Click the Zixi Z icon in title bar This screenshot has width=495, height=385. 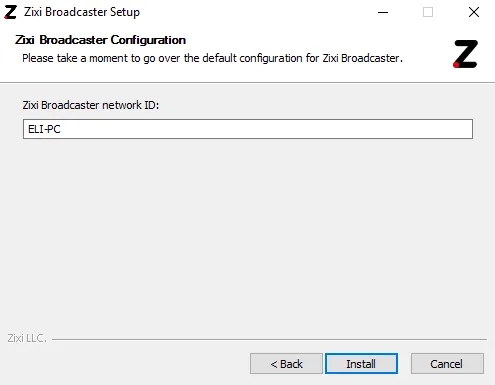pyautogui.click(x=10, y=12)
